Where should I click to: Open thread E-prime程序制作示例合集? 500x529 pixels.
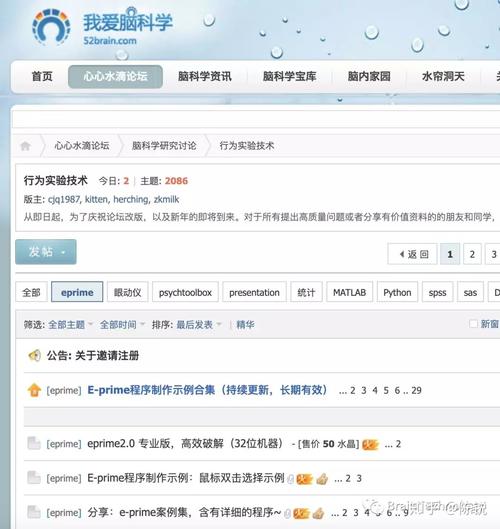[x=207, y=390]
